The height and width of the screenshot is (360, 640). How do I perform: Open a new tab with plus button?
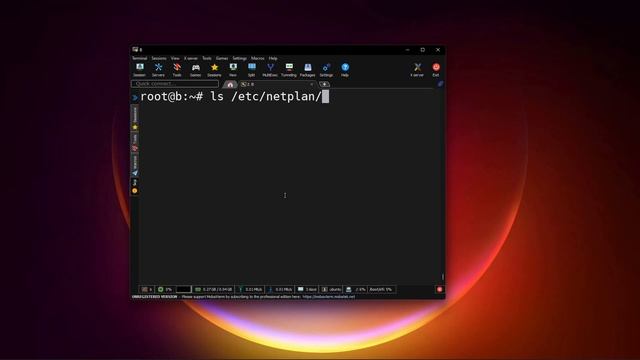click(324, 84)
